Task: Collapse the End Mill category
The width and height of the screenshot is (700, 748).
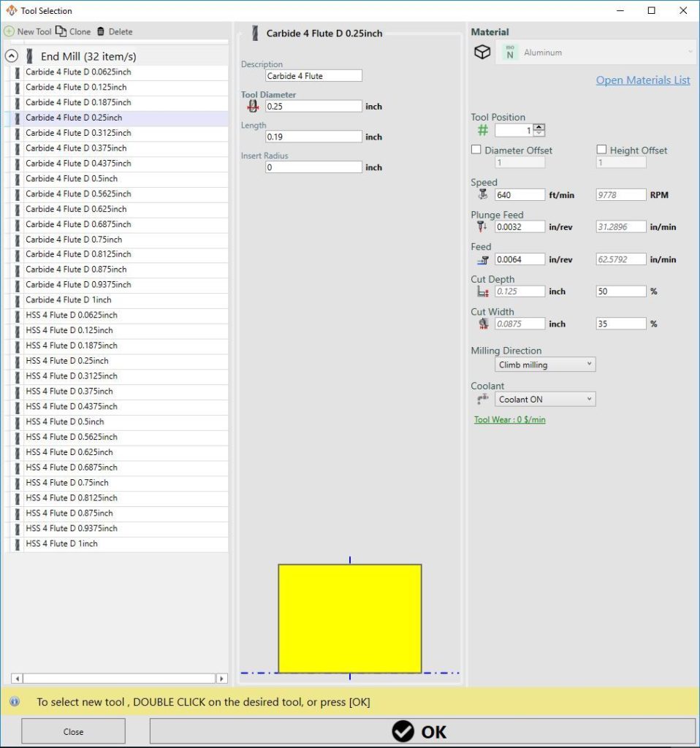Action: 10,56
